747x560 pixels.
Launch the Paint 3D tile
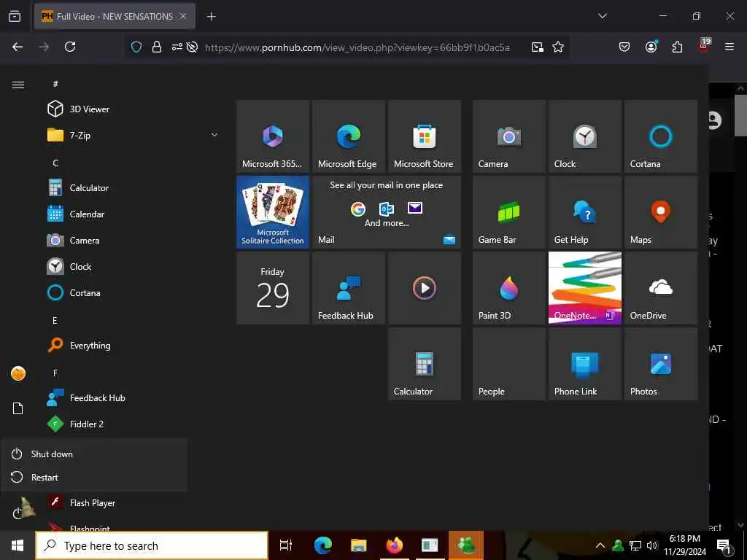508,288
